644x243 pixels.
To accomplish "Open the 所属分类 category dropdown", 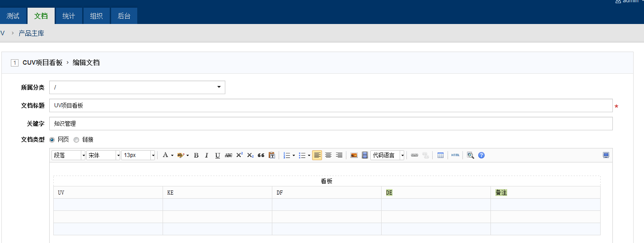I will coord(137,87).
